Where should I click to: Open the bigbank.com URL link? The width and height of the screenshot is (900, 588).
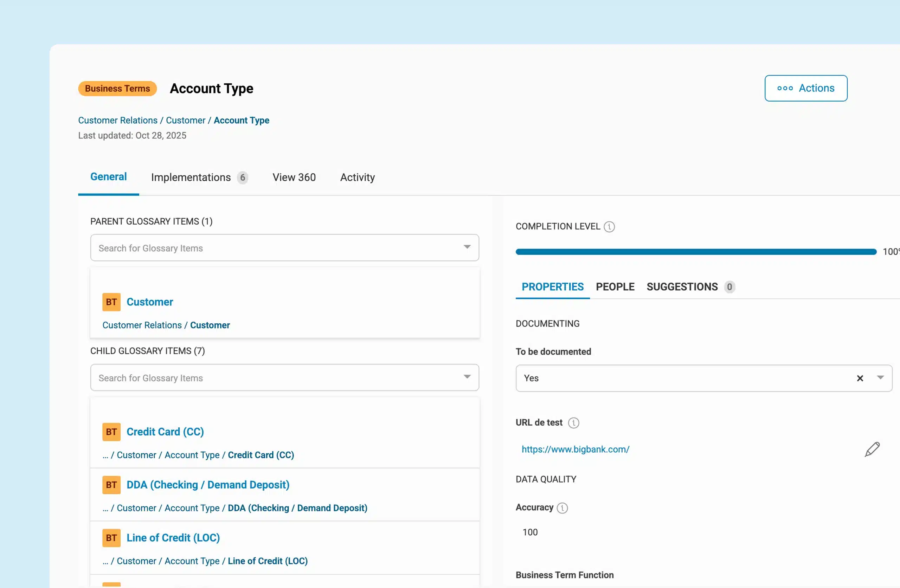tap(575, 449)
